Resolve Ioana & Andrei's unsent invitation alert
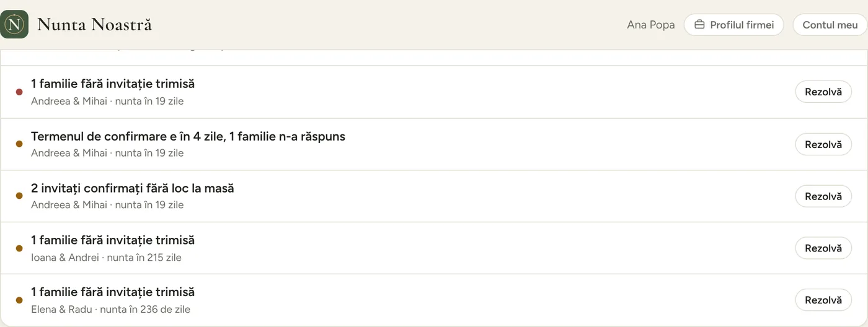Image resolution: width=868 pixels, height=327 pixels. point(823,248)
